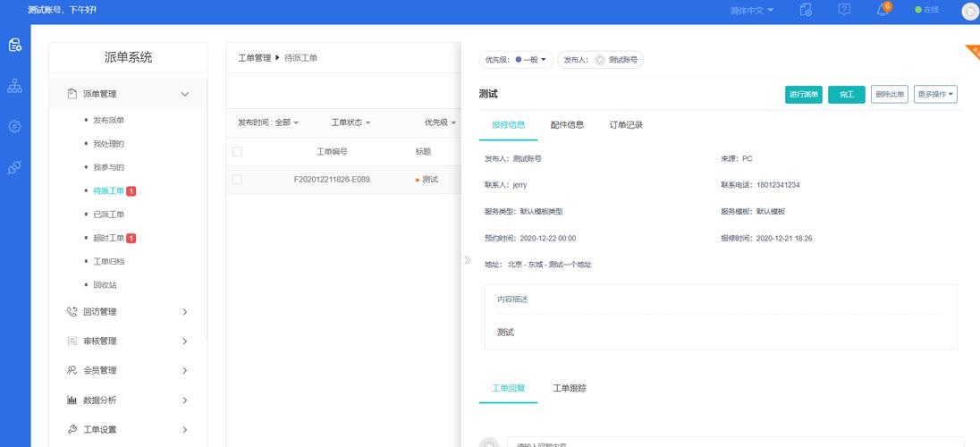This screenshot has width=980, height=447.
Task: Click the 标题 column header
Action: 423,151
